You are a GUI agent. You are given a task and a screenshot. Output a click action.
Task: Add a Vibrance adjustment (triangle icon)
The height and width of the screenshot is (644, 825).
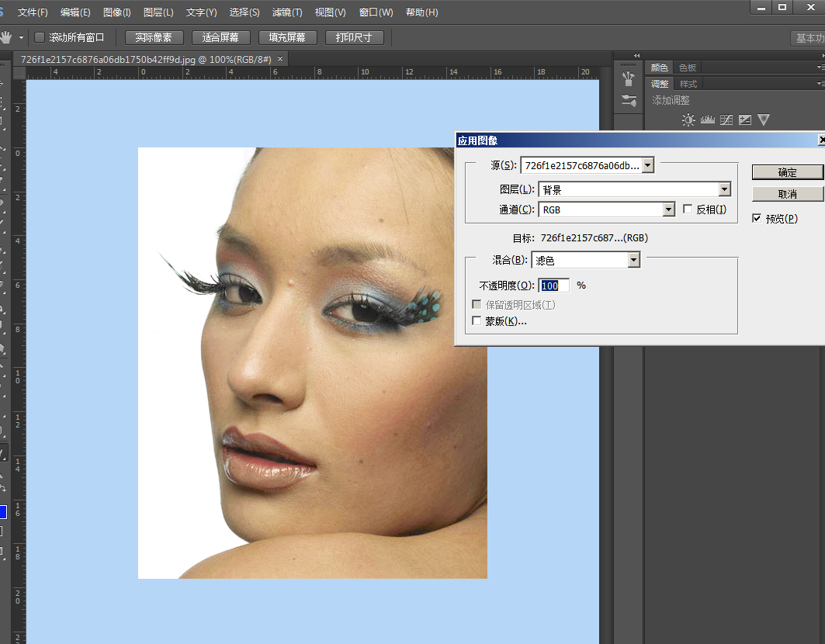click(764, 119)
